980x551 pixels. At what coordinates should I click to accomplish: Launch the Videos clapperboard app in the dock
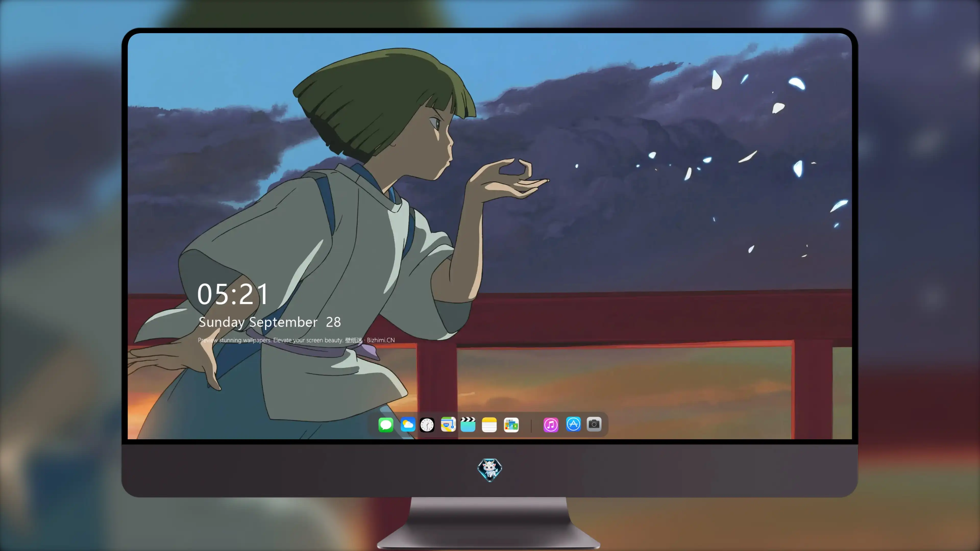coord(468,424)
